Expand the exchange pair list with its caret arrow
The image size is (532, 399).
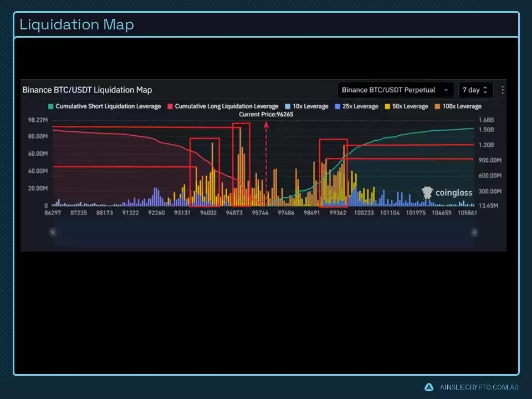point(447,90)
